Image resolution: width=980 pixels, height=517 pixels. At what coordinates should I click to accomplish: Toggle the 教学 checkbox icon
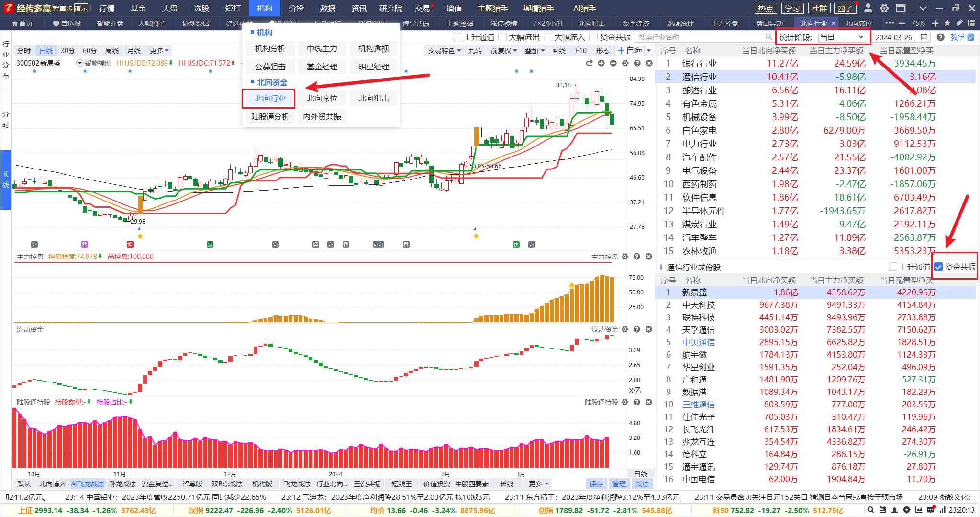pyautogui.click(x=970, y=37)
